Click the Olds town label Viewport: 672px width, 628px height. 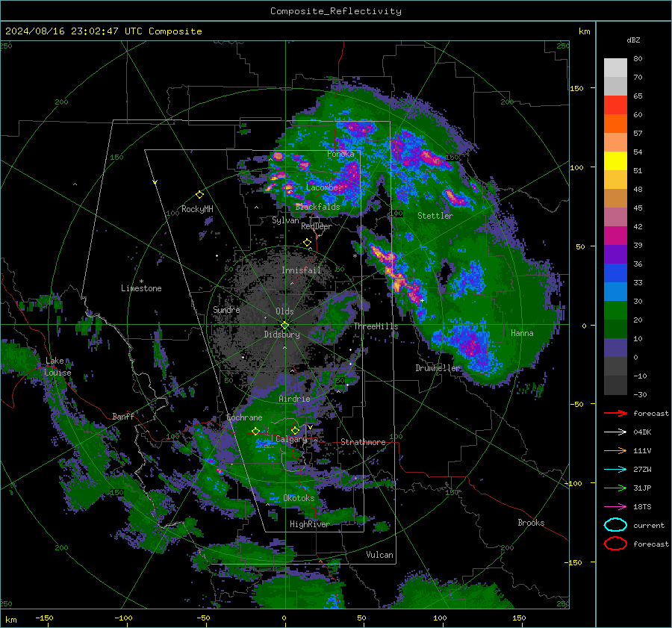pos(284,311)
